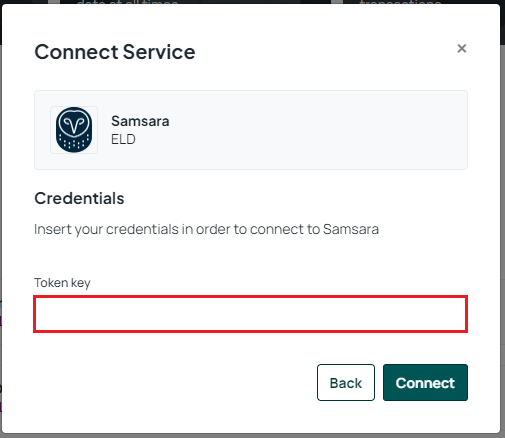505x438 pixels.
Task: Click the Connect button
Action: click(425, 383)
